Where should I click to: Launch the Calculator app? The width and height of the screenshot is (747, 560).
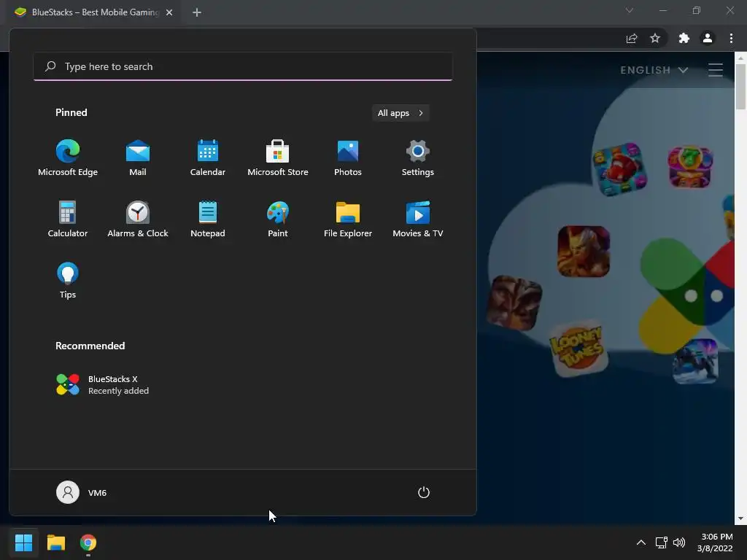pos(68,219)
